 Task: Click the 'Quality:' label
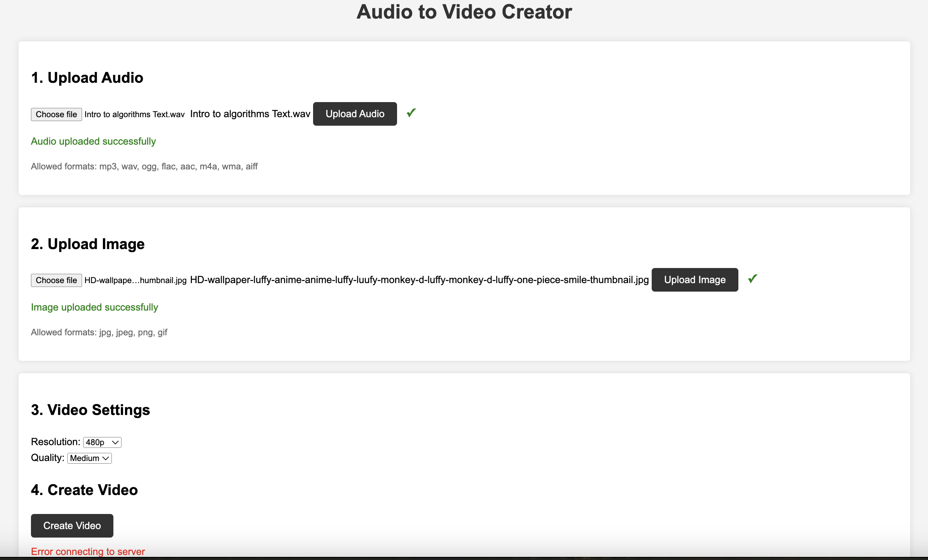pyautogui.click(x=48, y=458)
